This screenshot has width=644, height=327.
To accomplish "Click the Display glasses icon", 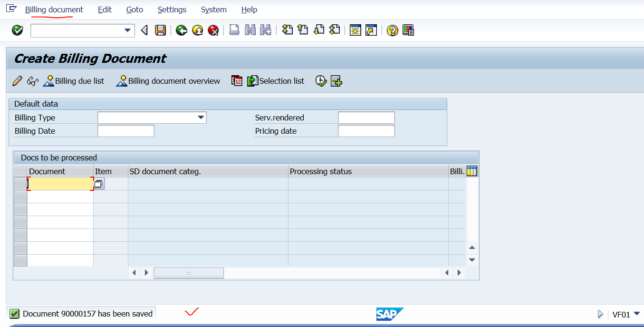I will [32, 81].
